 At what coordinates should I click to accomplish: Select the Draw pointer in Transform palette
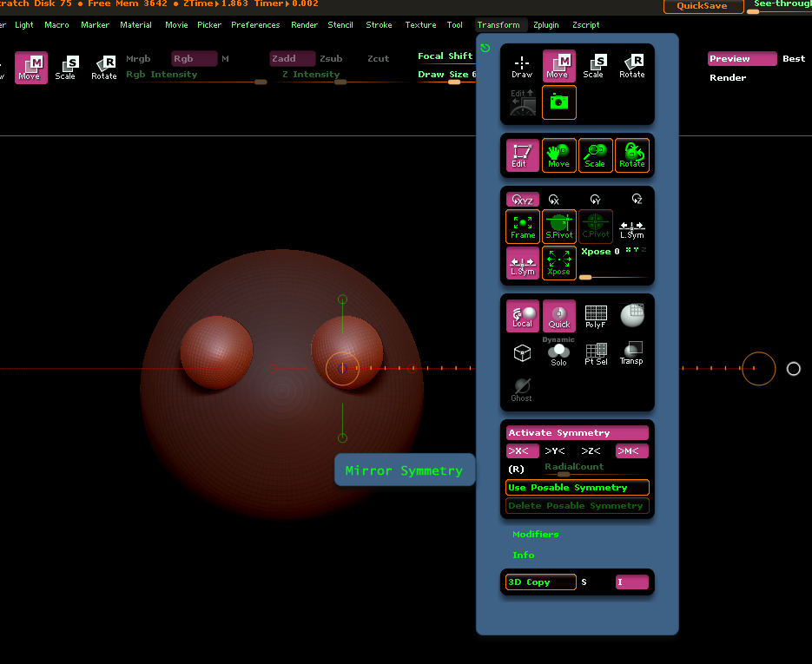[522, 67]
